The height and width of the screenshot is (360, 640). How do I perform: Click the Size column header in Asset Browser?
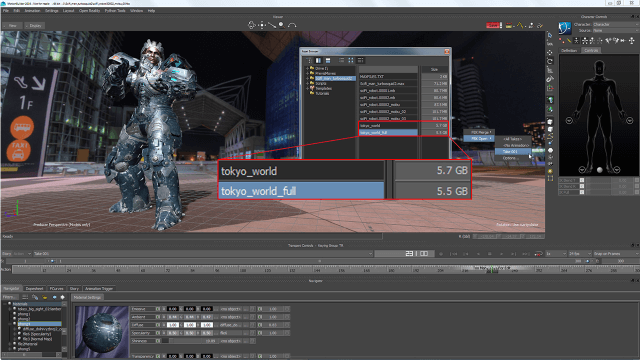click(x=434, y=69)
